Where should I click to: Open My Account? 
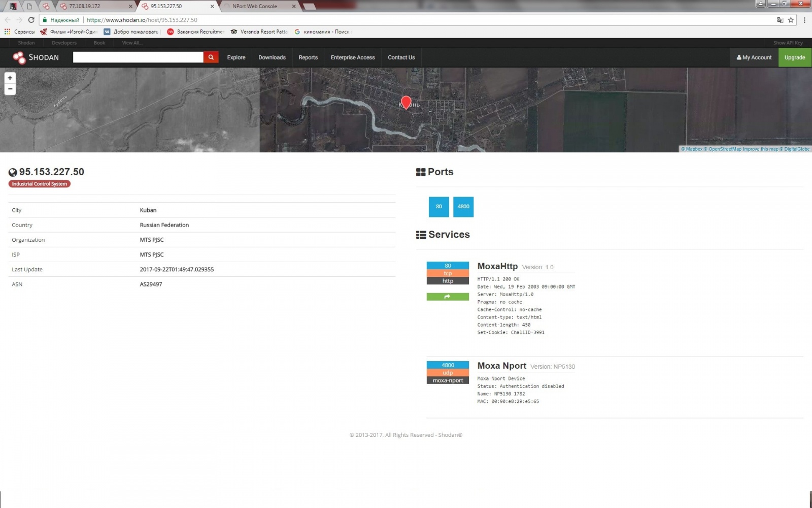[x=754, y=57]
